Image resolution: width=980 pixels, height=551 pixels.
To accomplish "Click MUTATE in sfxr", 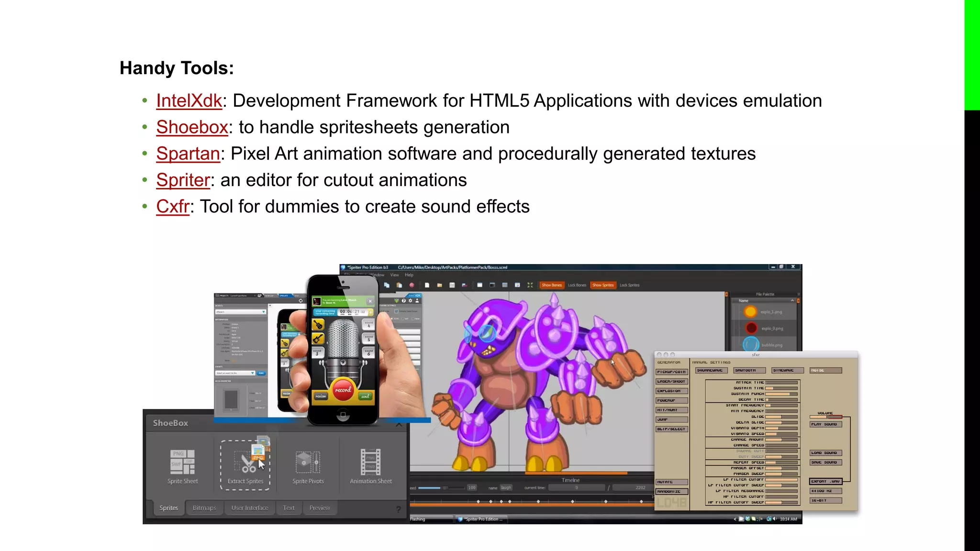I will tap(672, 482).
